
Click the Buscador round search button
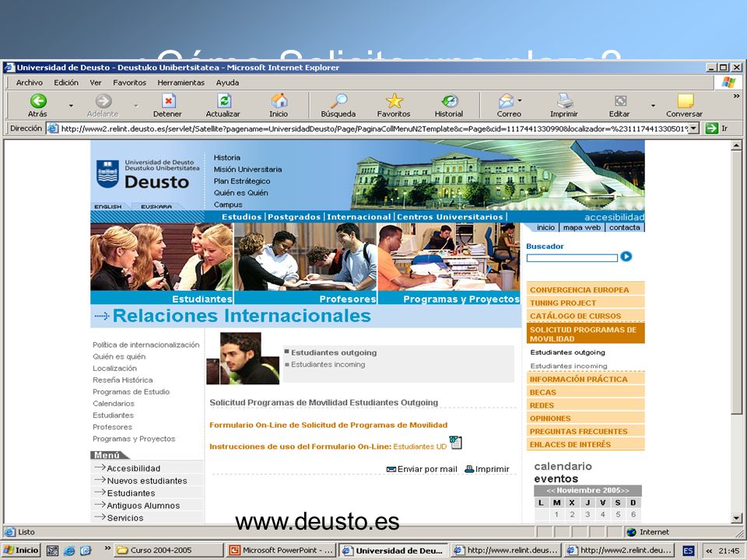tap(626, 257)
